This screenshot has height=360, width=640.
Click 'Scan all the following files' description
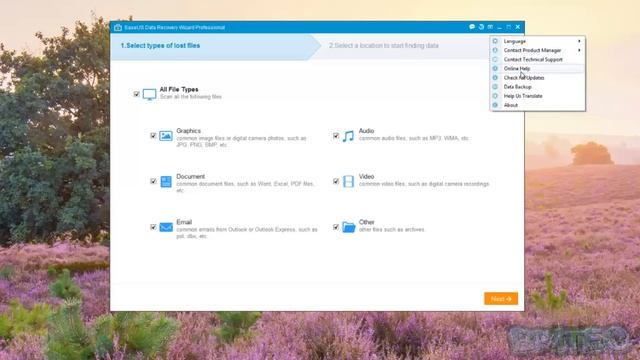click(x=191, y=97)
